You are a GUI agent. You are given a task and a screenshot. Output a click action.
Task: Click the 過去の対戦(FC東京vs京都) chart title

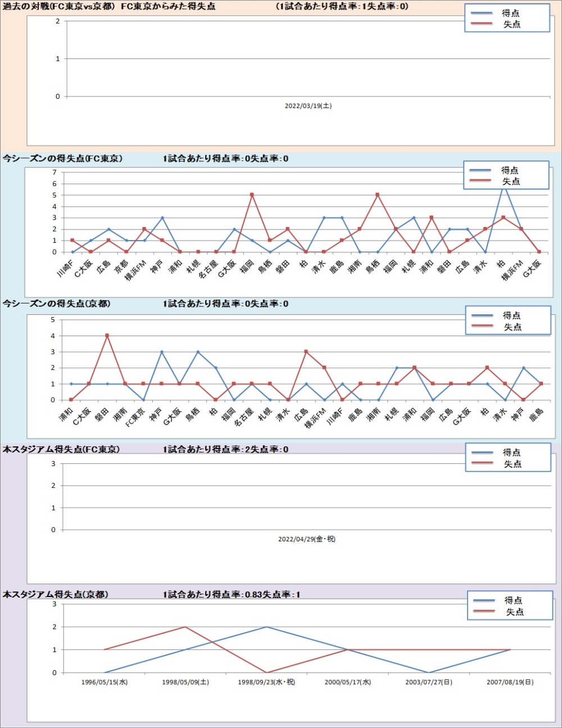point(59,7)
